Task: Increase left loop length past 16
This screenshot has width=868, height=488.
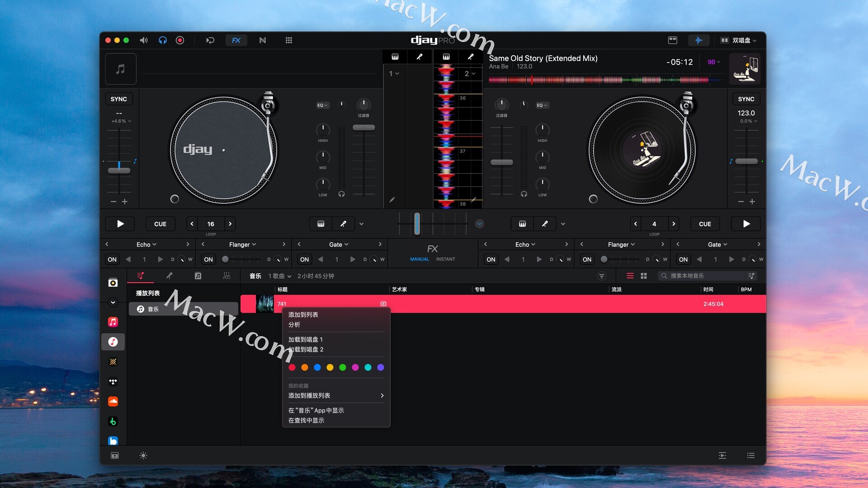Action: tap(230, 224)
